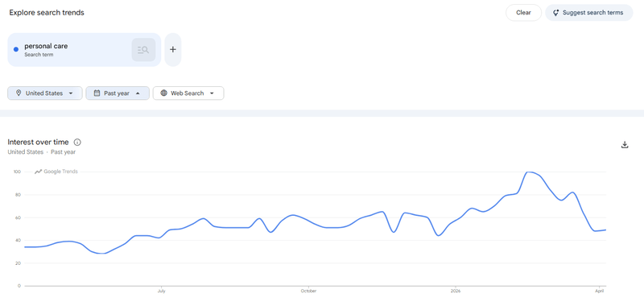The height and width of the screenshot is (306, 644).
Task: Click the 60 value on the y-axis
Action: [18, 217]
